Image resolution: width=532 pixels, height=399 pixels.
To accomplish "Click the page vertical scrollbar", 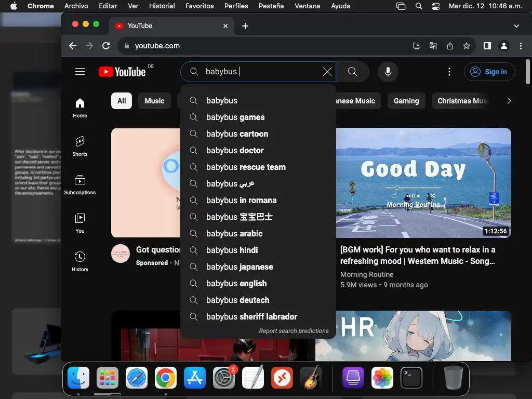I will (528, 72).
